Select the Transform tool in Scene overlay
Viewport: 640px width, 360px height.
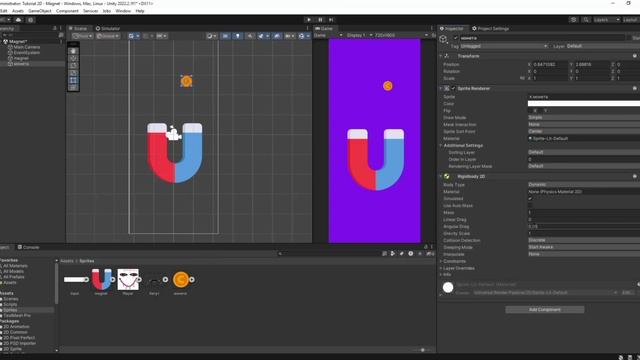pyautogui.click(x=73, y=87)
